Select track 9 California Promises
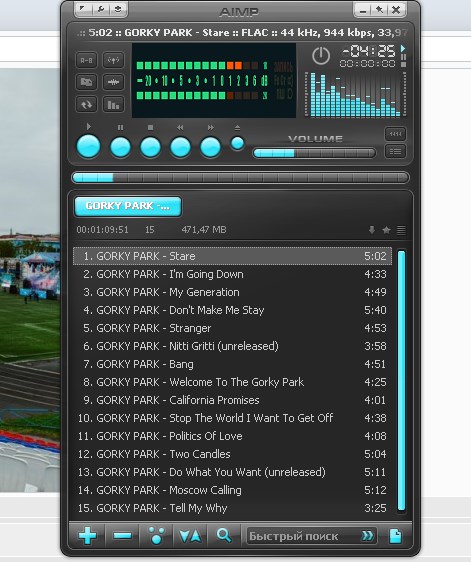 tap(232, 400)
